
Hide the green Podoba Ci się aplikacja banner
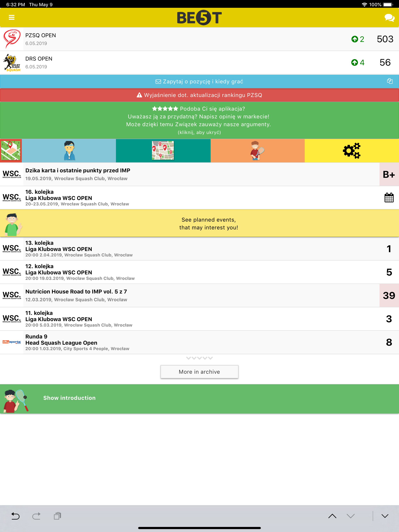click(x=199, y=120)
